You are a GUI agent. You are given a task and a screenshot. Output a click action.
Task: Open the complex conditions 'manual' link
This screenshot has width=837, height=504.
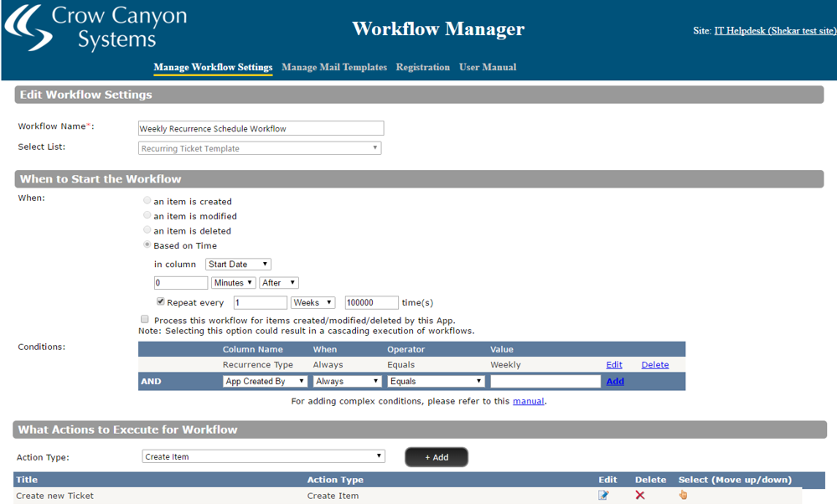coord(529,401)
